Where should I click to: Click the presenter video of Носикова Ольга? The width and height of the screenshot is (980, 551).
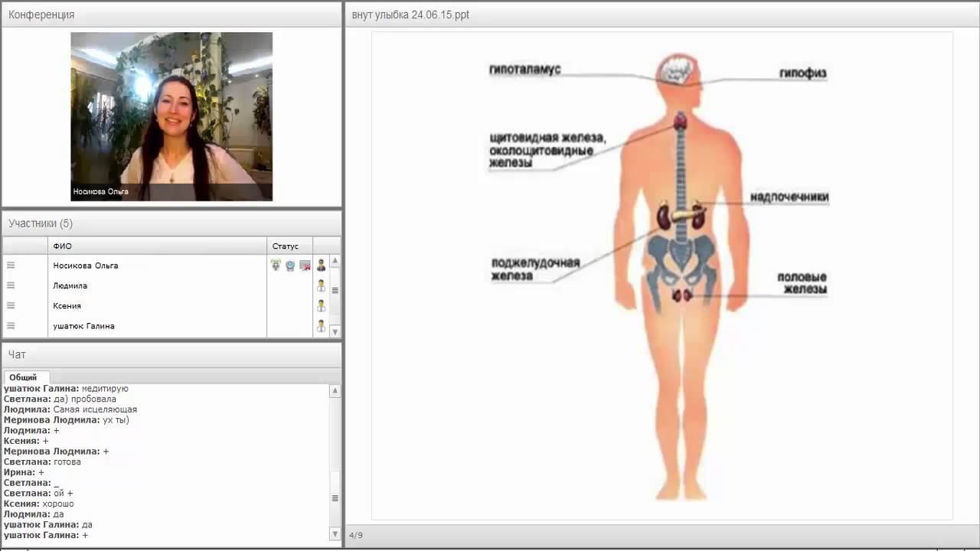point(171,116)
